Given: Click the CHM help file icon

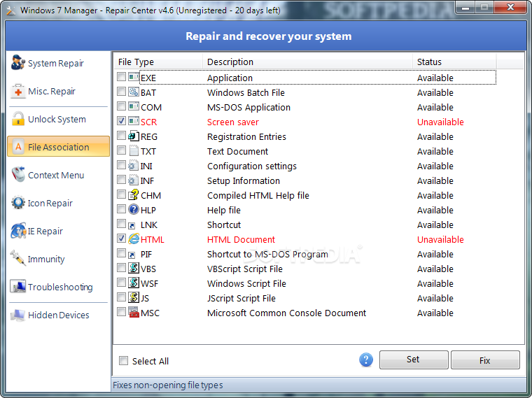Looking at the screenshot, I should pyautogui.click(x=134, y=195).
